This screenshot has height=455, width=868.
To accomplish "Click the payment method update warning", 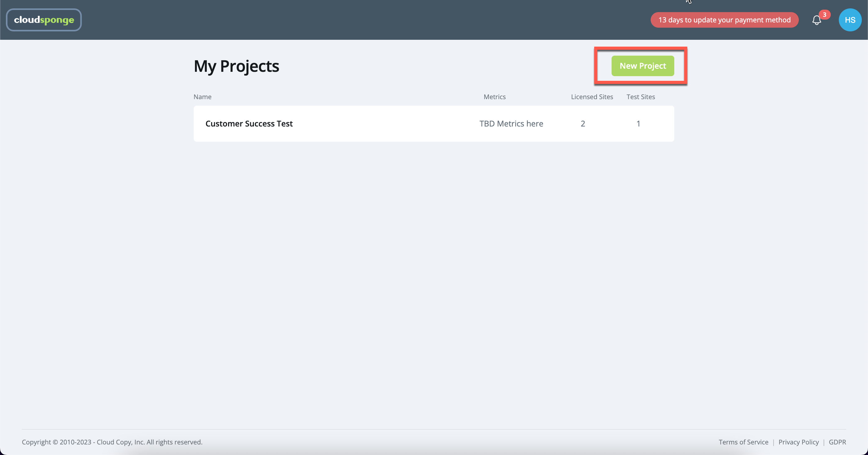I will [724, 20].
